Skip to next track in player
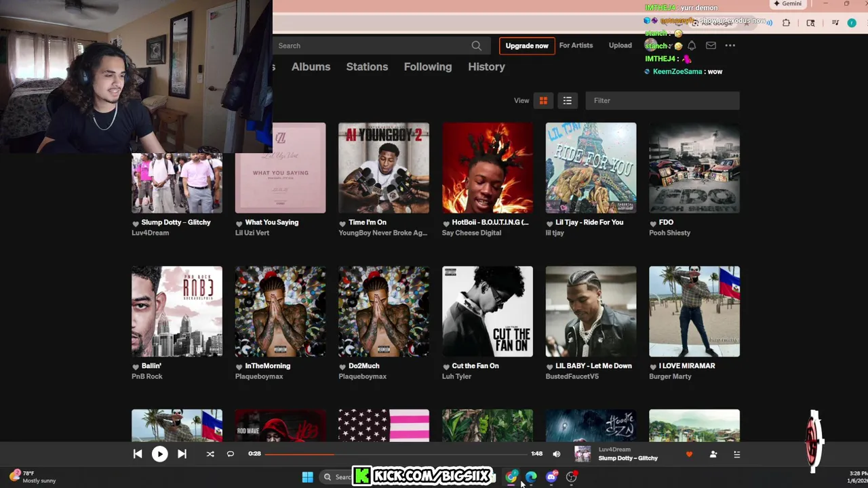This screenshot has height=488, width=868. (x=182, y=454)
